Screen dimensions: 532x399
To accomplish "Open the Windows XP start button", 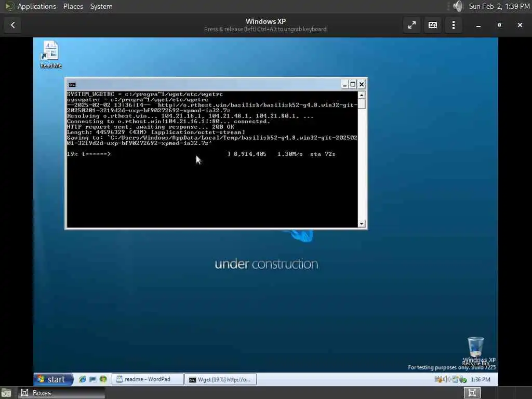I will click(54, 379).
